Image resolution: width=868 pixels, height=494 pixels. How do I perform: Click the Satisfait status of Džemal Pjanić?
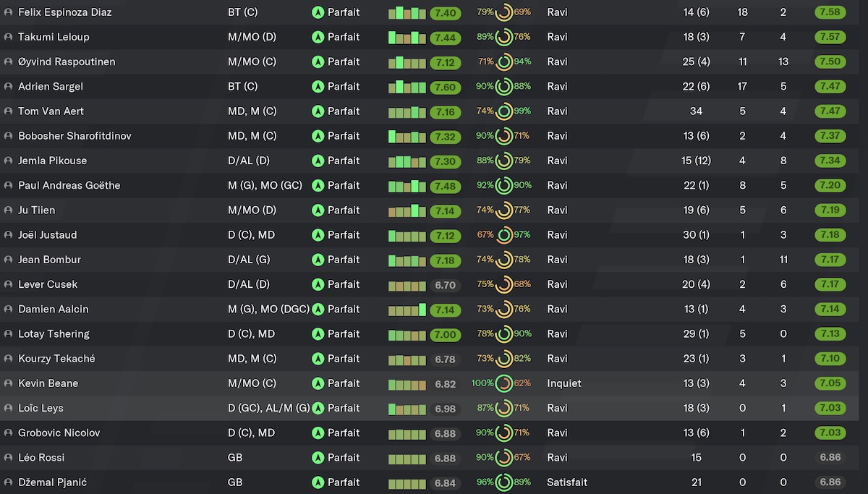[x=567, y=482]
